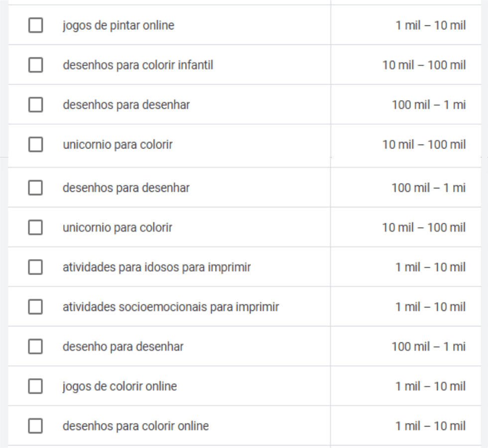Viewport: 488px width, 448px height.
Task: Check the box for 'jogos de pintar online'
Action: [x=35, y=25]
